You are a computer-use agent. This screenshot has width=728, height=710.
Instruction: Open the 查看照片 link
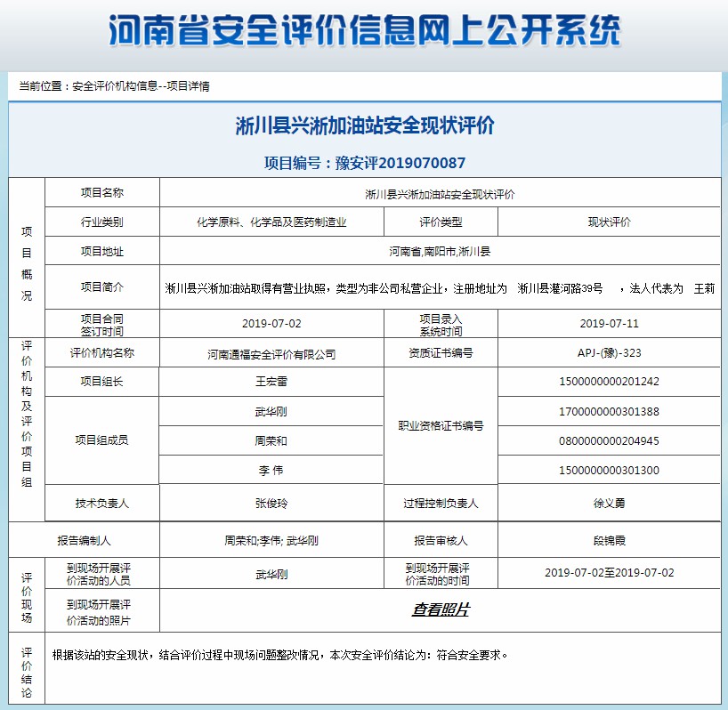(x=441, y=609)
